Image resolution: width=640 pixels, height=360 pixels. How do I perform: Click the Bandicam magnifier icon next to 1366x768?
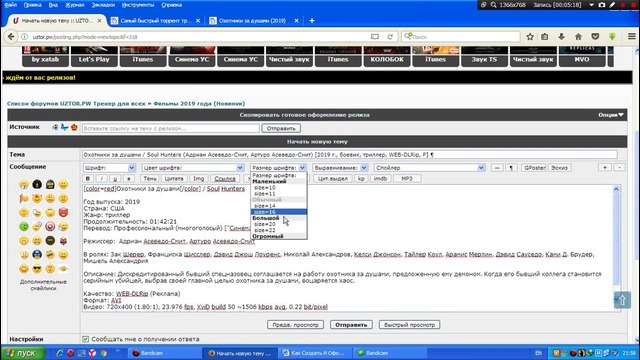click(x=493, y=5)
